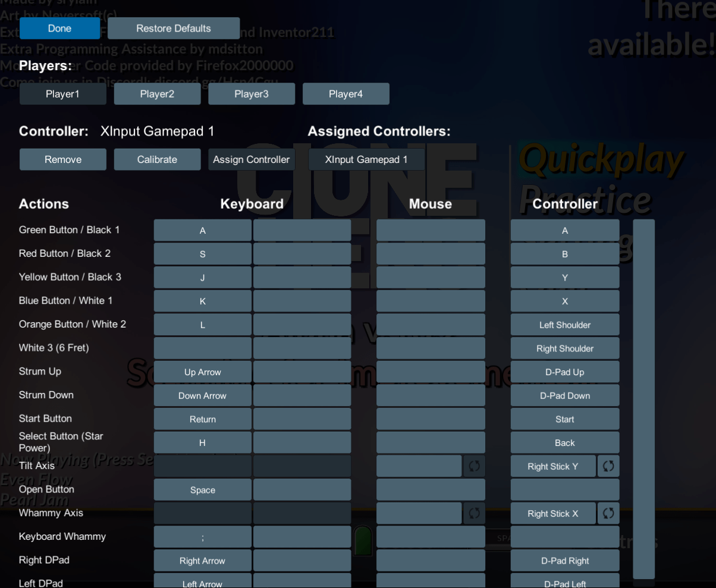Change D-Pad Down binding for Strum Down

point(564,395)
